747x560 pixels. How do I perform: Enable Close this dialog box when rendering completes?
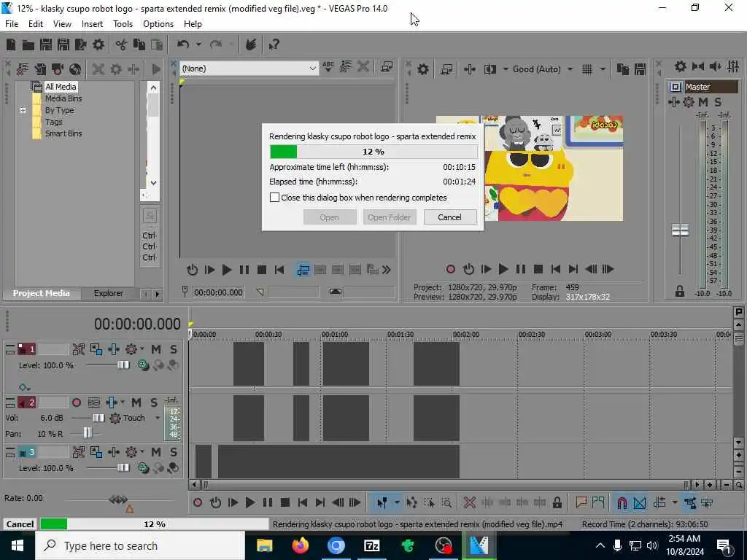[x=274, y=197]
